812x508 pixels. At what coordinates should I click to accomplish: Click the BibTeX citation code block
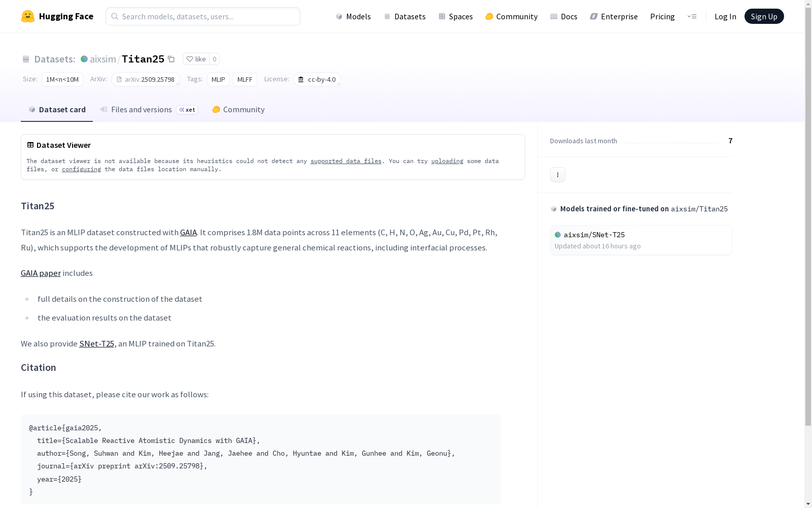(x=261, y=459)
